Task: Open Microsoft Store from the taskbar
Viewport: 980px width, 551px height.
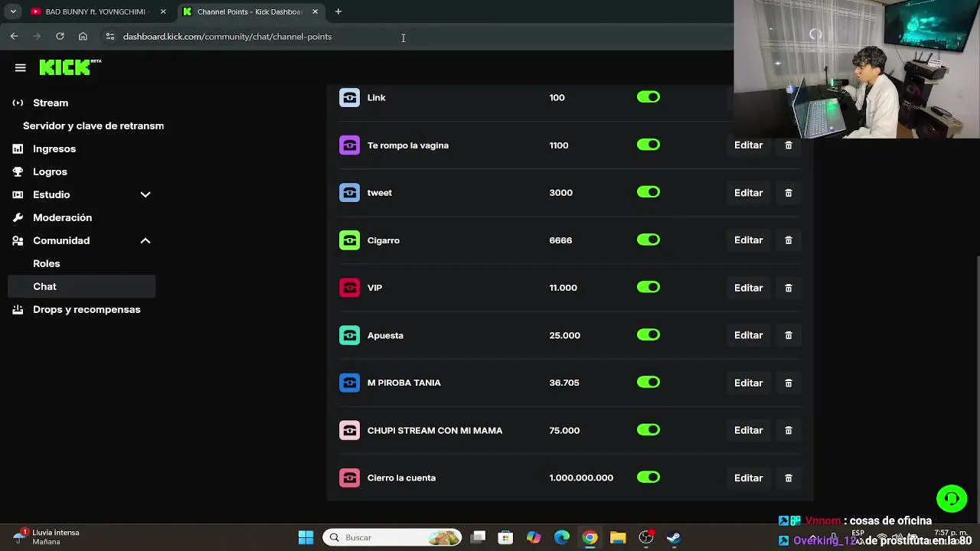Action: pos(505,537)
